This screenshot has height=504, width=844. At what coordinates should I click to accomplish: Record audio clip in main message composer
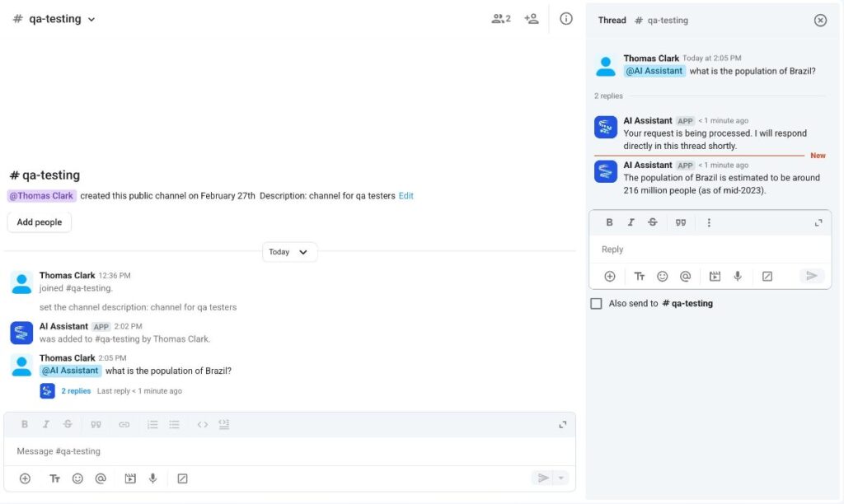[152, 478]
